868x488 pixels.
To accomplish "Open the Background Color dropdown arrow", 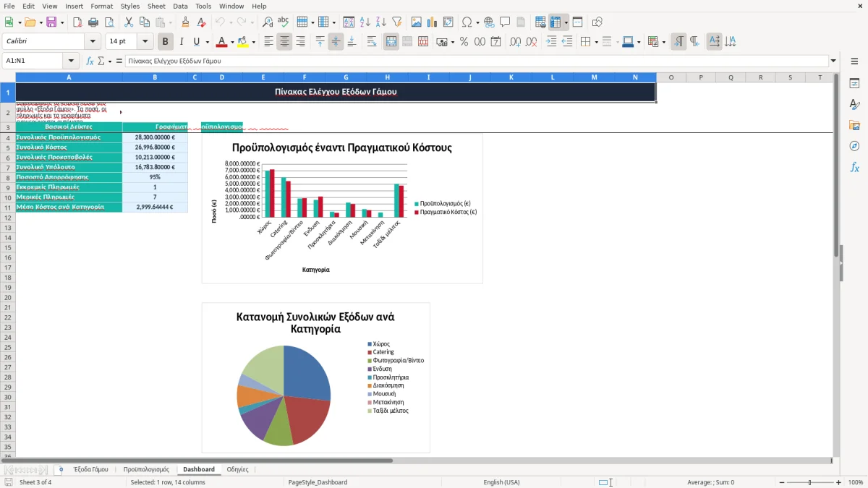I will click(254, 42).
